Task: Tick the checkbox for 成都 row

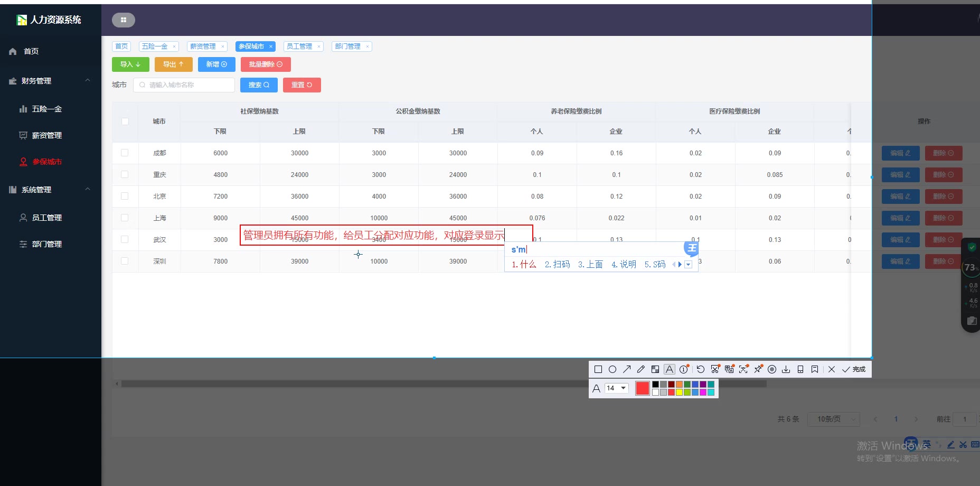Action: [125, 153]
